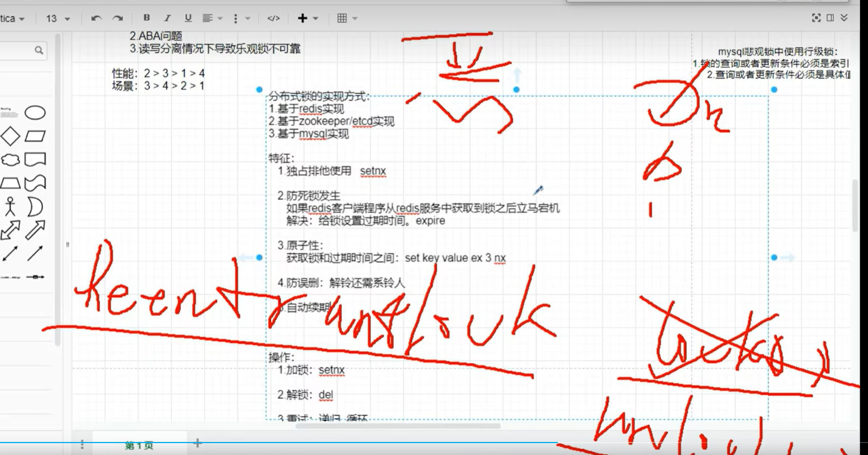The image size is (868, 455).
Task: Collapse the toolbar with double chevron
Action: [x=844, y=18]
